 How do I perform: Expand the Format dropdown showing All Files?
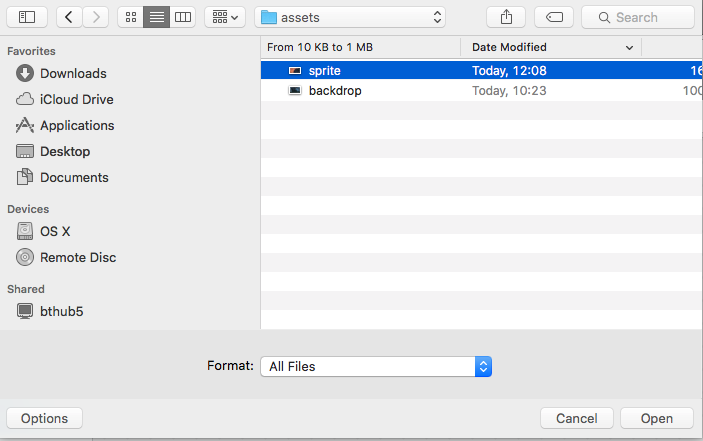[x=375, y=367]
